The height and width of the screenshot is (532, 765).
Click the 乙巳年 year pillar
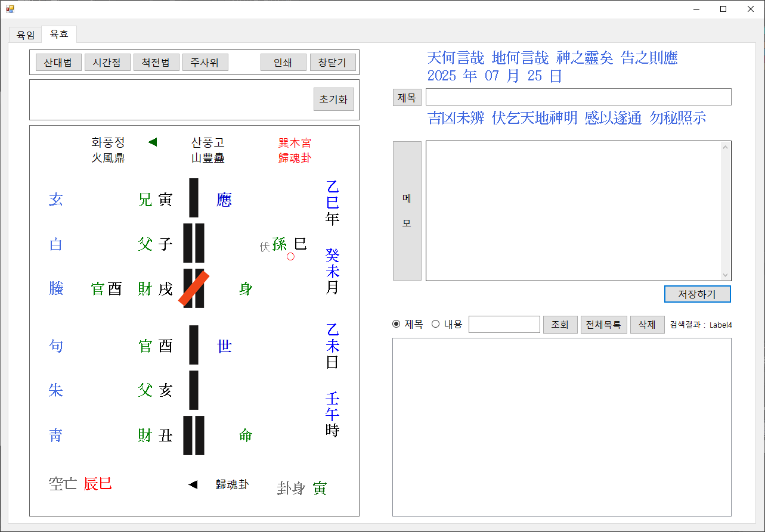tap(333, 203)
